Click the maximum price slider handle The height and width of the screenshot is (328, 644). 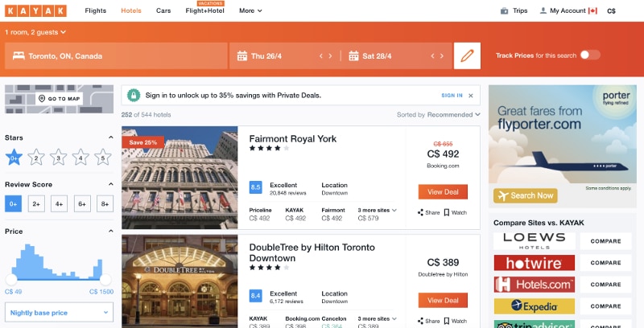[105, 280]
